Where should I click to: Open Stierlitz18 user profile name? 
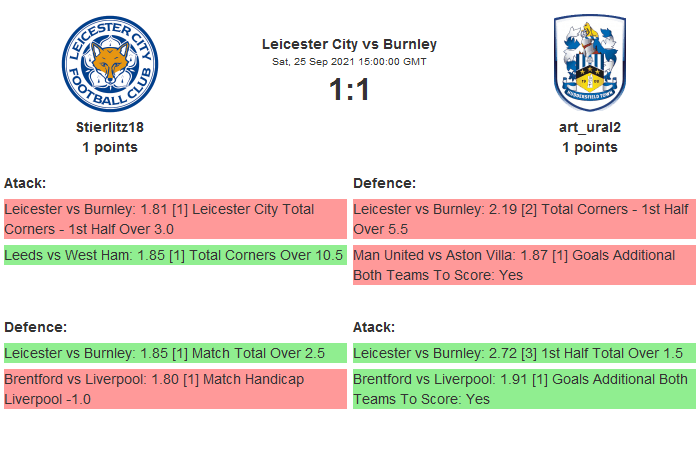110,127
